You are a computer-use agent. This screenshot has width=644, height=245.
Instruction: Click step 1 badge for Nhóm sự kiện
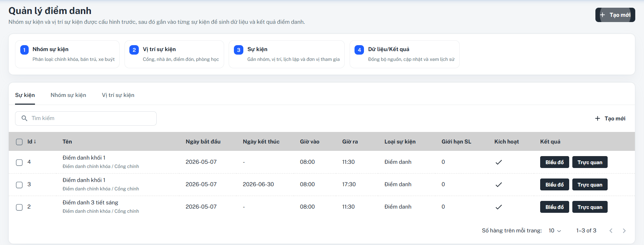tap(24, 50)
